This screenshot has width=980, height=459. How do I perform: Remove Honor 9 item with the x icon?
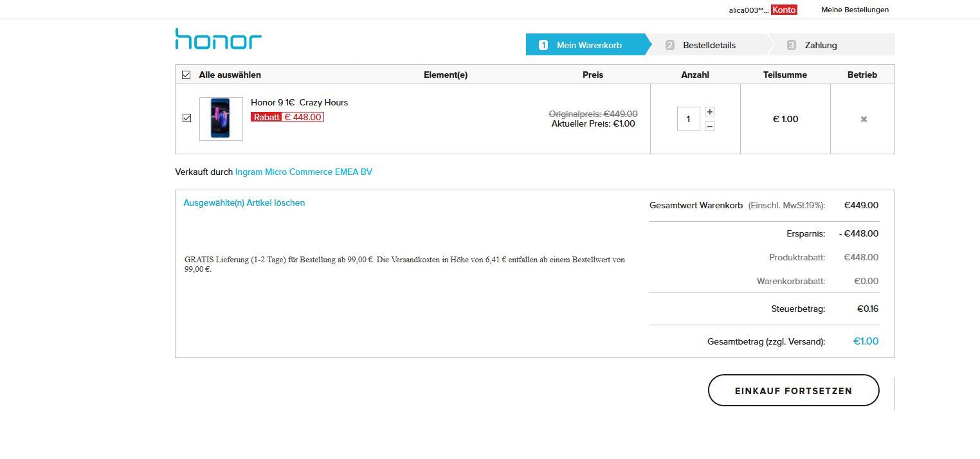pyautogui.click(x=864, y=119)
